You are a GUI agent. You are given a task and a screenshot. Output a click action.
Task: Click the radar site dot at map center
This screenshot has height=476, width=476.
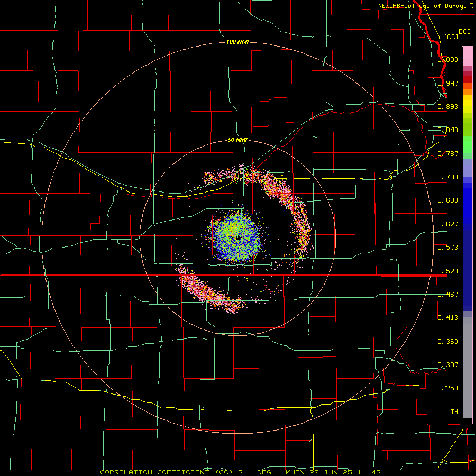[239, 237]
